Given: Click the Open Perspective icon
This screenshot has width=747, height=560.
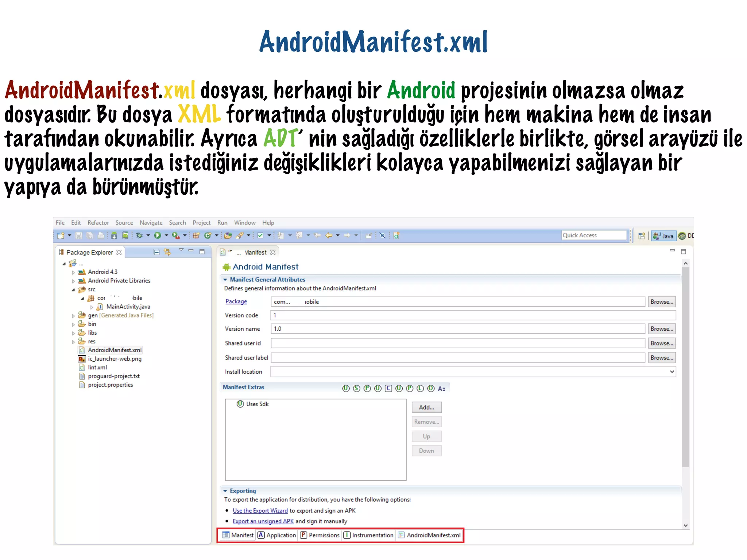Looking at the screenshot, I should (x=642, y=236).
